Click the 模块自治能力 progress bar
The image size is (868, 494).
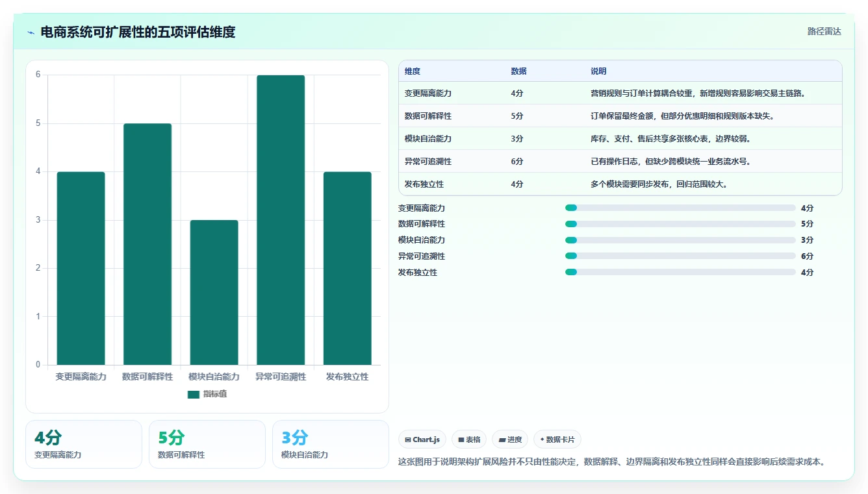click(x=680, y=240)
